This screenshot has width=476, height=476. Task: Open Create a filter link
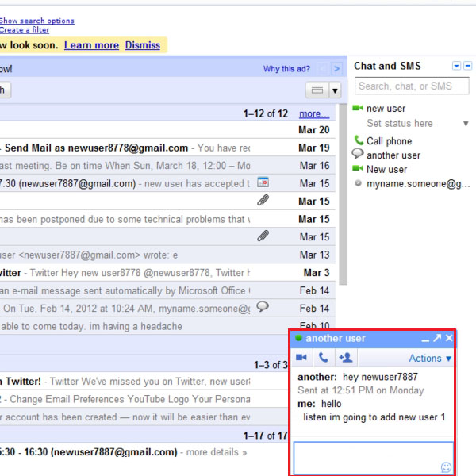point(25,30)
